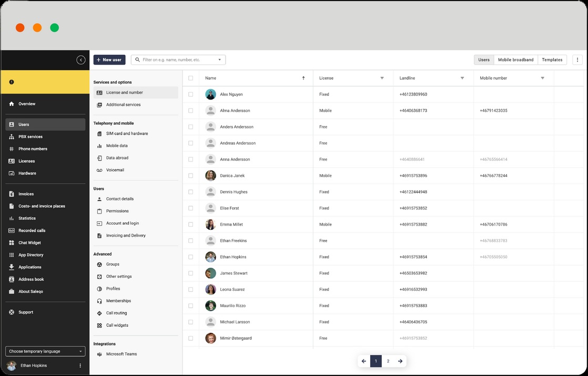Check the box for Michael Larsson
This screenshot has height=376, width=588.
click(x=190, y=322)
